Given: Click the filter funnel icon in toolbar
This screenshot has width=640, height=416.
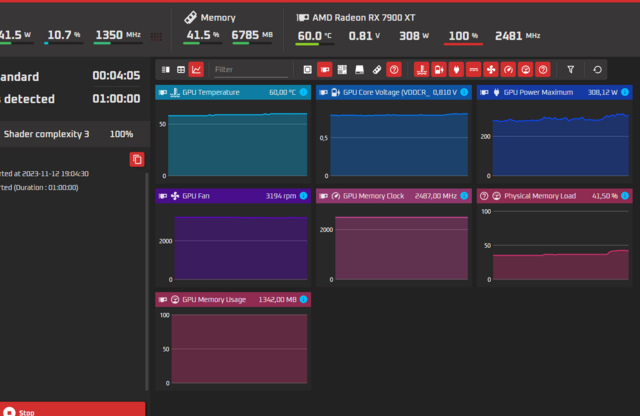Looking at the screenshot, I should [x=571, y=70].
